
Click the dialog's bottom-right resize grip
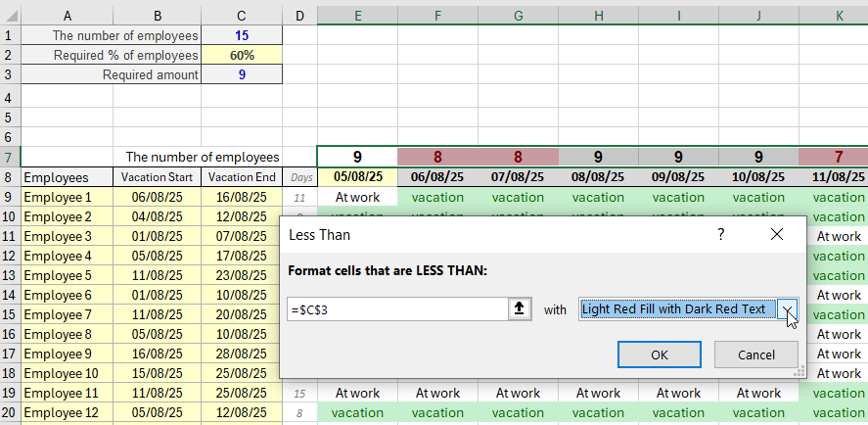click(799, 371)
